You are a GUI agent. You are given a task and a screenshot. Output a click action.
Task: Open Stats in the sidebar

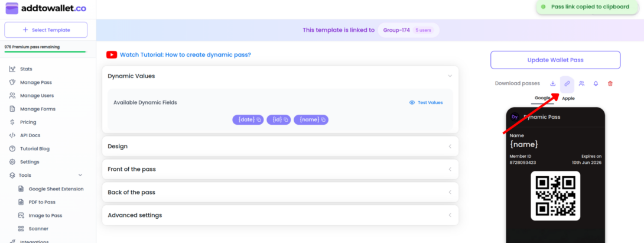[x=26, y=69]
